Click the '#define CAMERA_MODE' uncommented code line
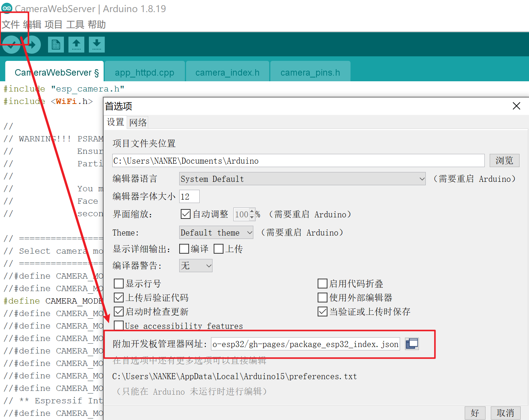This screenshot has width=529, height=420. click(x=53, y=301)
